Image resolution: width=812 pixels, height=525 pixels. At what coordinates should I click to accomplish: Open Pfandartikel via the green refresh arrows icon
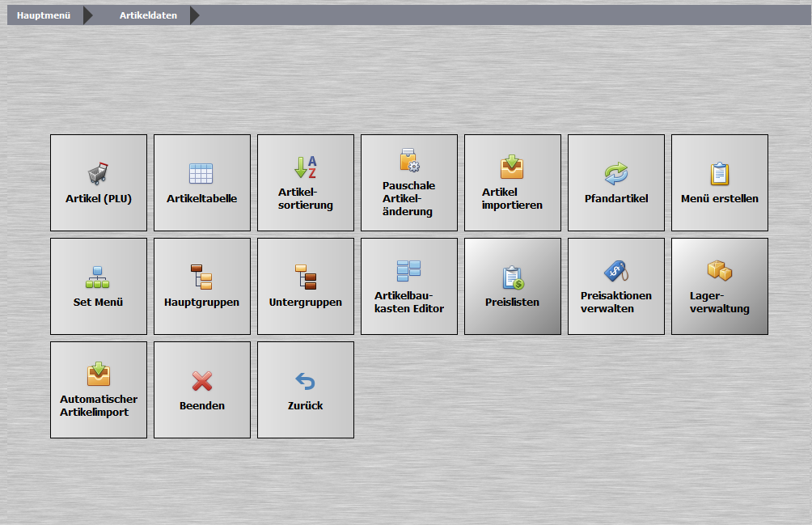click(616, 173)
